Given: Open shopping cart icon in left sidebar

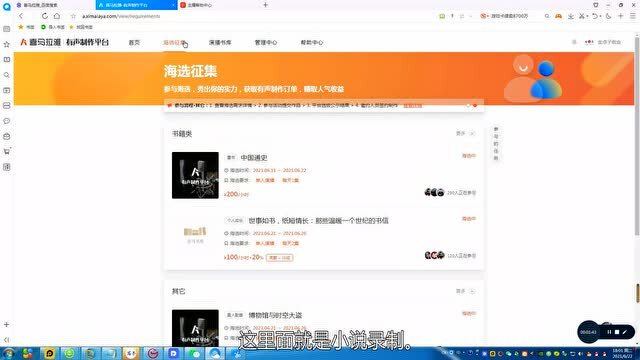Looking at the screenshot, I should pyautogui.click(x=7, y=151).
